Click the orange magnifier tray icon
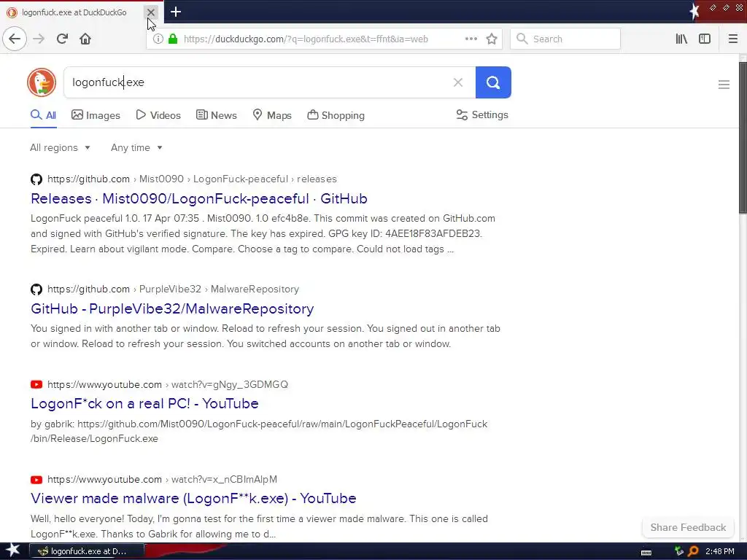Image resolution: width=747 pixels, height=560 pixels. click(x=693, y=551)
